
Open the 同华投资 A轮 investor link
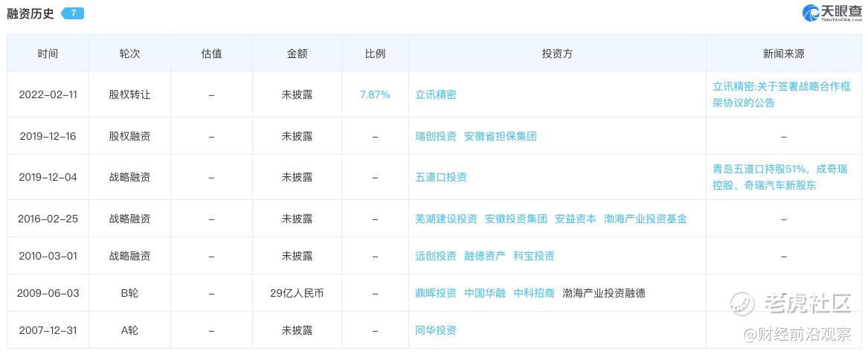tap(436, 330)
